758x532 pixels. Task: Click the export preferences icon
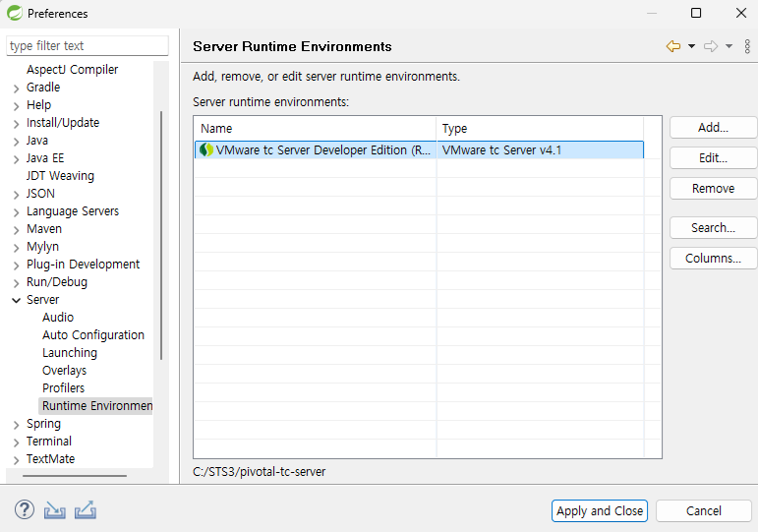(x=86, y=510)
